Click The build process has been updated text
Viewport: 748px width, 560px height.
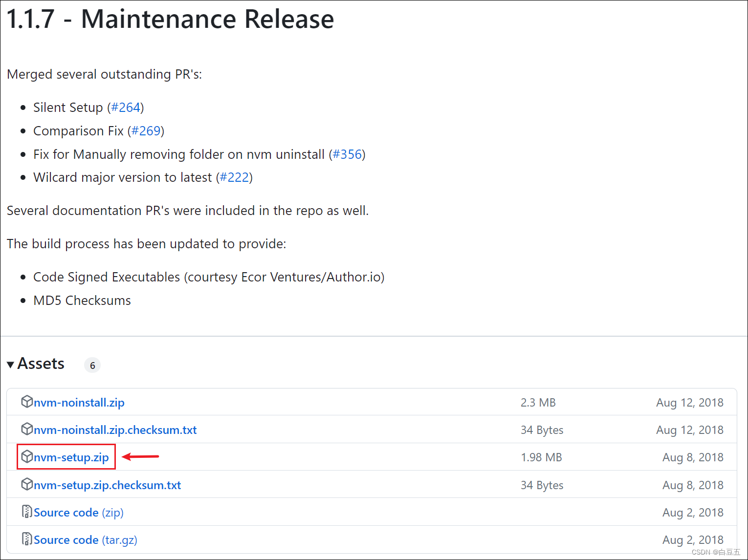(x=147, y=244)
